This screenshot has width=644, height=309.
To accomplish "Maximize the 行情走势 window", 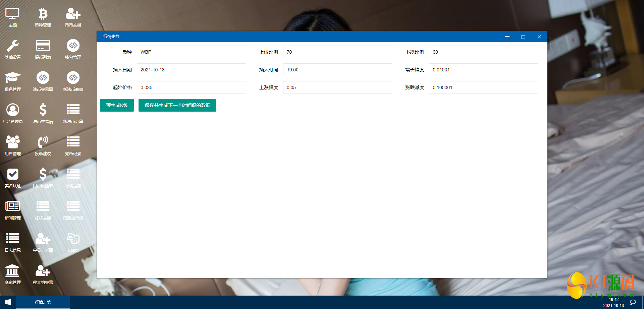I will click(x=523, y=37).
